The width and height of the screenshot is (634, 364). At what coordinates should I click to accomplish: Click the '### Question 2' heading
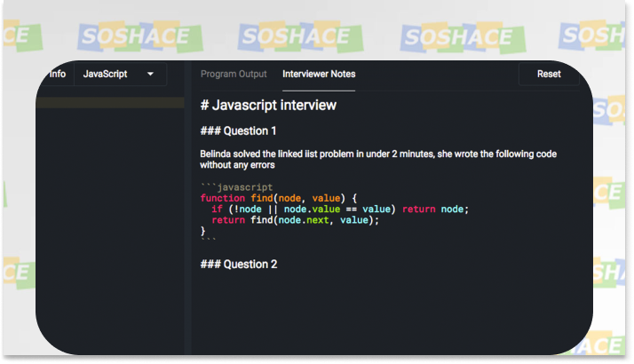tap(239, 264)
